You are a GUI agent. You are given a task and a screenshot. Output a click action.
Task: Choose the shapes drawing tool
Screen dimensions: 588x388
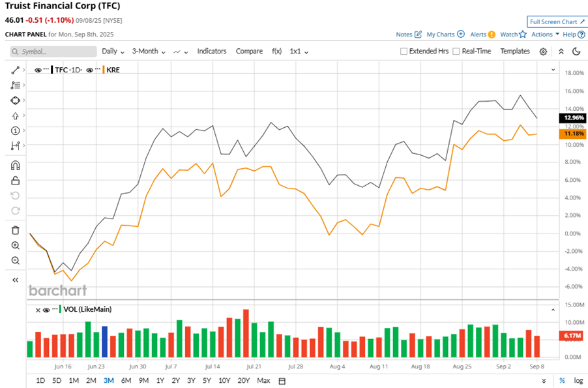[x=15, y=100]
